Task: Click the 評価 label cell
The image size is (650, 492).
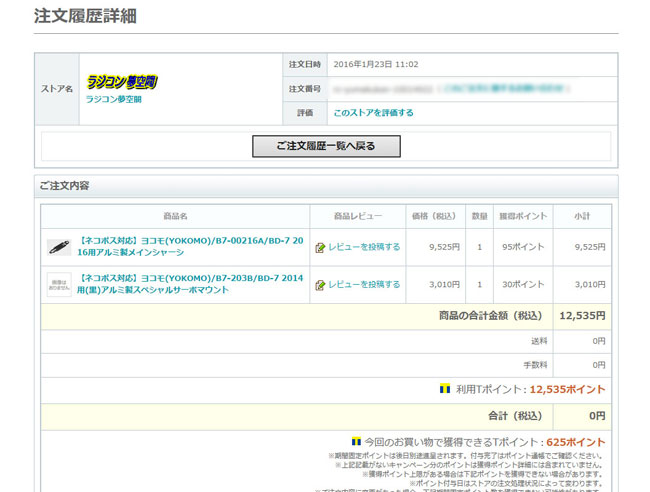Action: coord(305,113)
